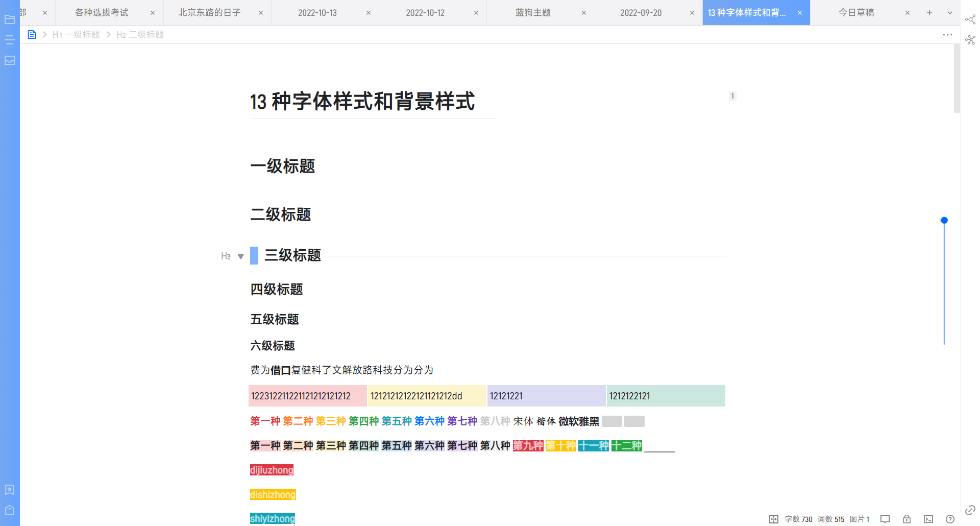Click the blue outline progress handle
This screenshot has height=526, width=980.
click(944, 220)
